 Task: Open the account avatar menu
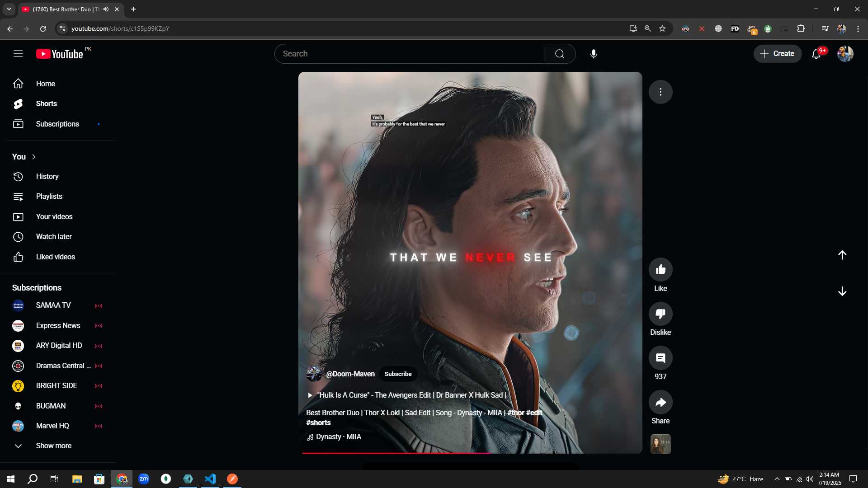(845, 54)
